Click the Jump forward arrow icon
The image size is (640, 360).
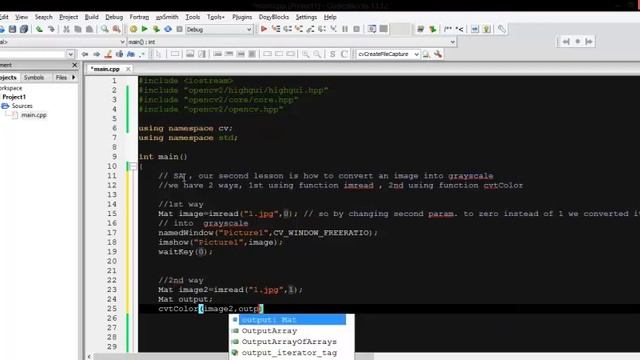pyautogui.click(x=96, y=54)
